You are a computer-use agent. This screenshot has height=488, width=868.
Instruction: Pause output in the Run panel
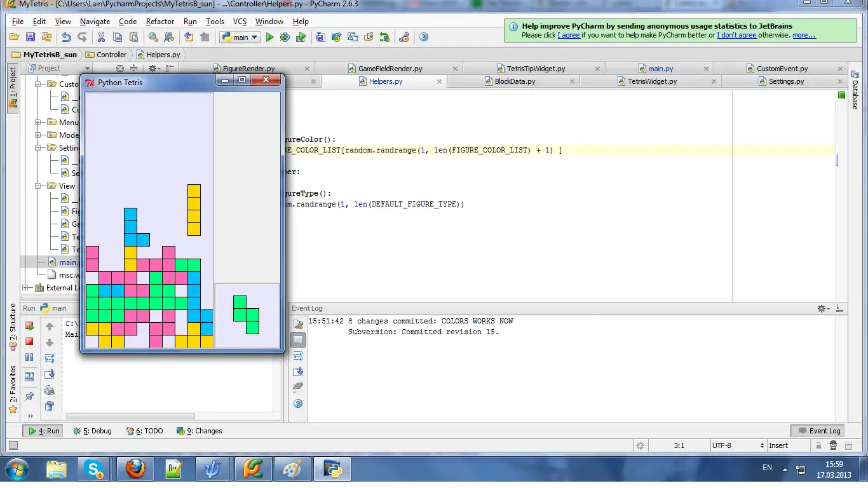coord(29,358)
